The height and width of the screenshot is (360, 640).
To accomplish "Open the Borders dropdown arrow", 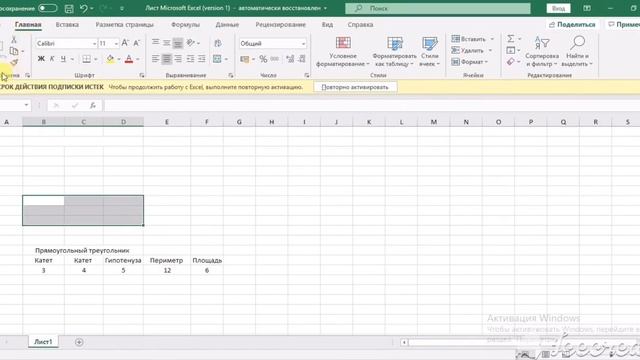I will [96, 59].
